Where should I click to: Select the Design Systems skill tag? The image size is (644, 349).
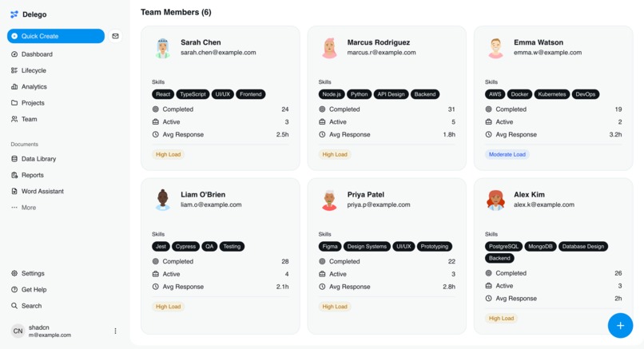pyautogui.click(x=367, y=246)
